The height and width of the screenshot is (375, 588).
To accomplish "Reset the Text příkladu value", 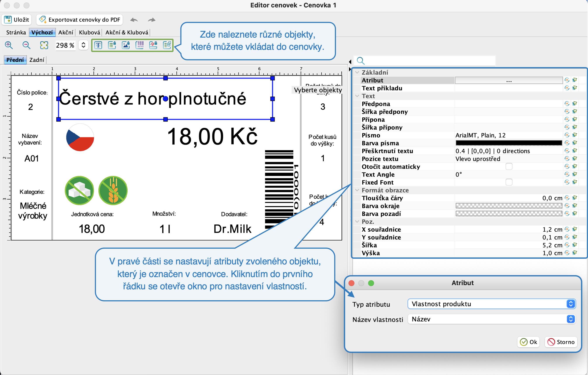I will click(x=567, y=88).
